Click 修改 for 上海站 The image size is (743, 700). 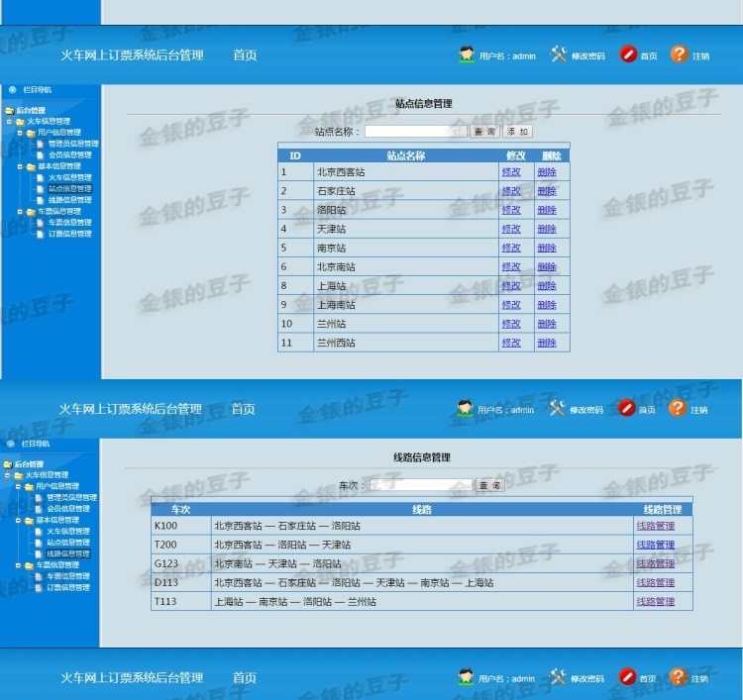(511, 285)
